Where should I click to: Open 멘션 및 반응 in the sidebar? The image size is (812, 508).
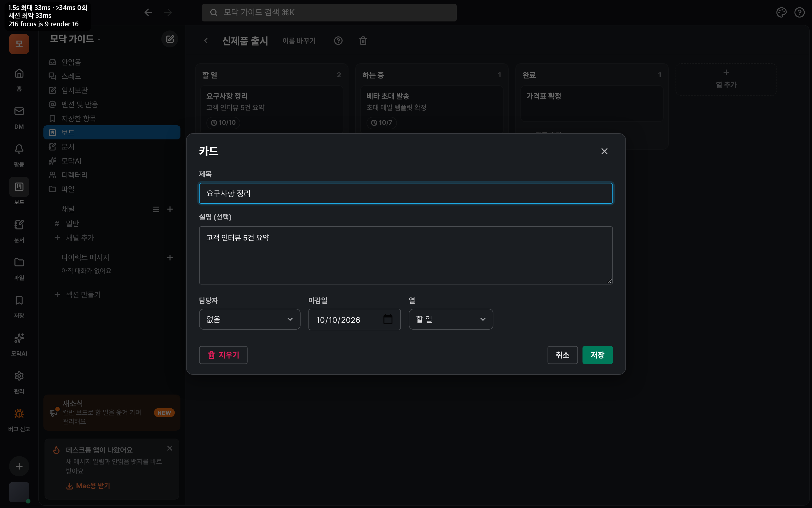tap(112, 104)
